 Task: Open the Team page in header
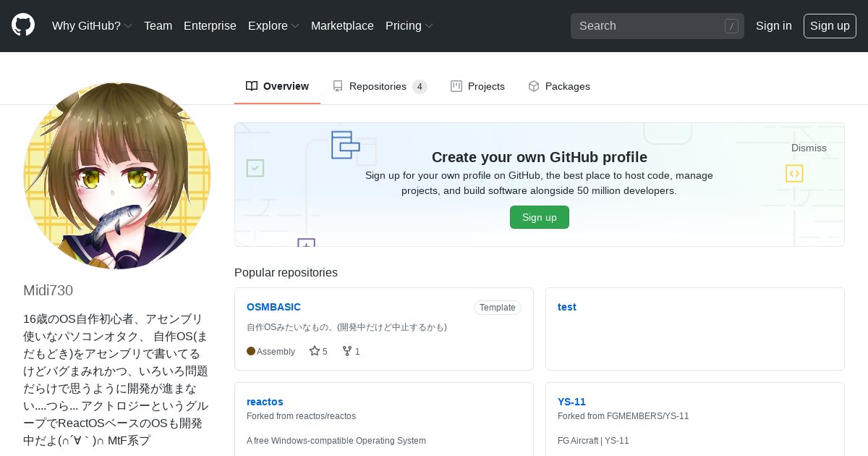pyautogui.click(x=158, y=25)
